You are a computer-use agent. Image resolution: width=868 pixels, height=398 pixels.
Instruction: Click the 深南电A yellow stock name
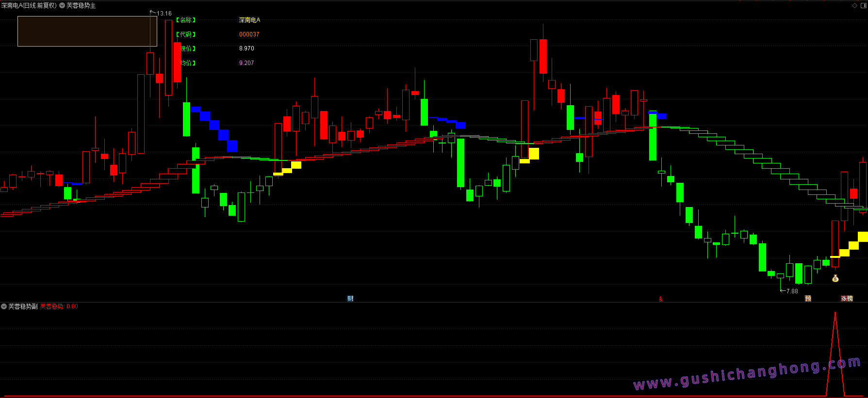(x=249, y=20)
